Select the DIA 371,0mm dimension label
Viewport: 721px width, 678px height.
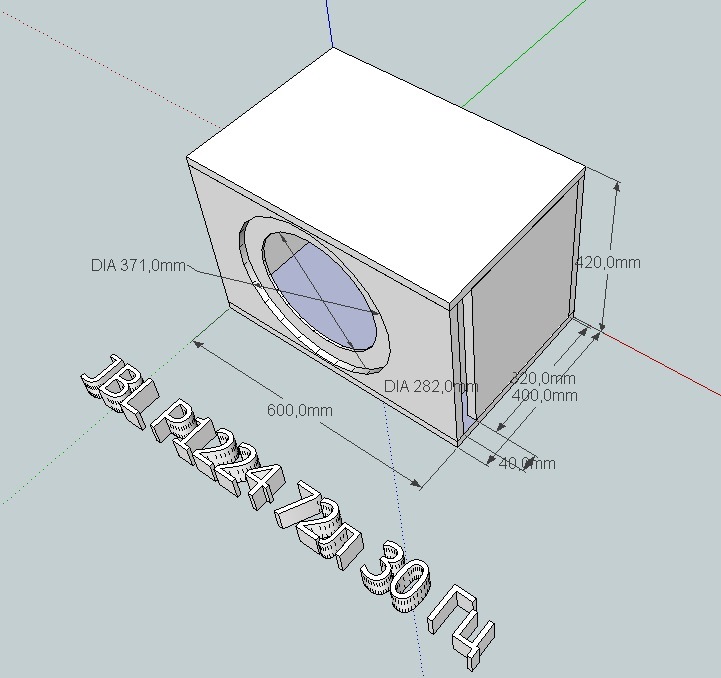(138, 265)
